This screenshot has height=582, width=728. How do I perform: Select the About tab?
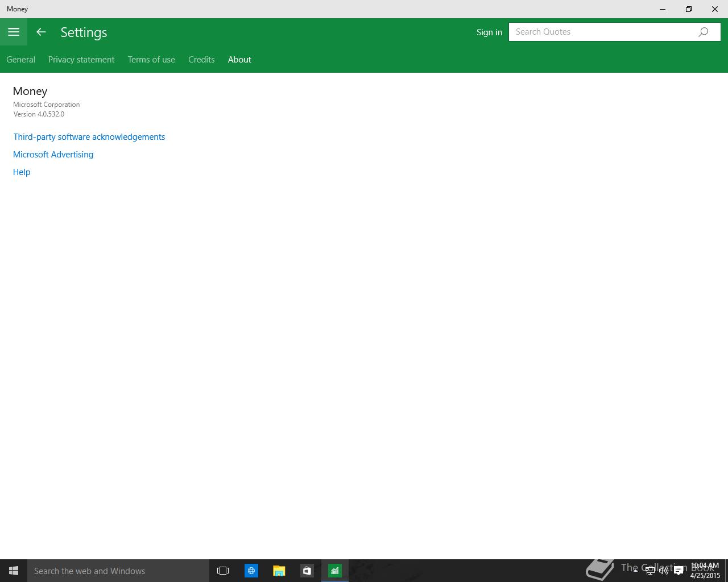point(239,60)
